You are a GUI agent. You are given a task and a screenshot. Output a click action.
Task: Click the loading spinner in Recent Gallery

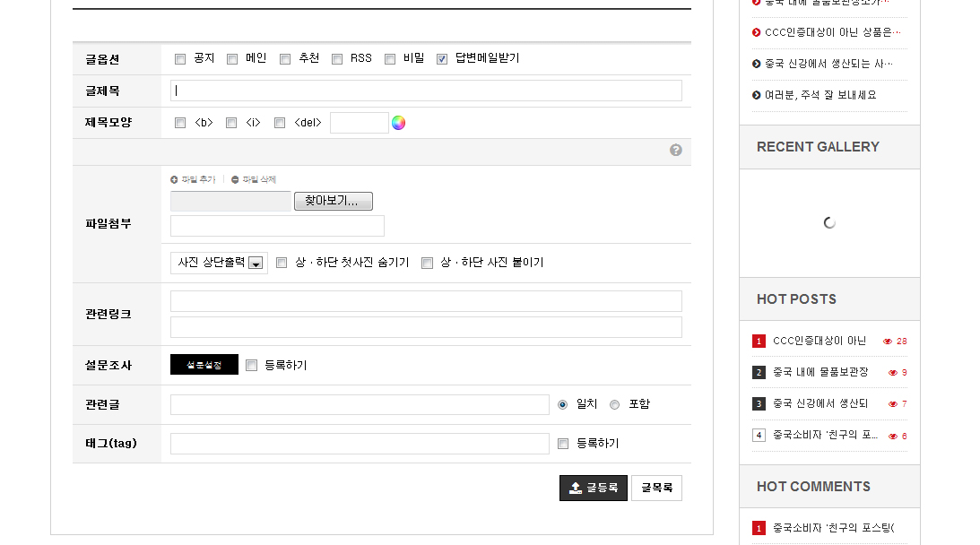coord(829,223)
